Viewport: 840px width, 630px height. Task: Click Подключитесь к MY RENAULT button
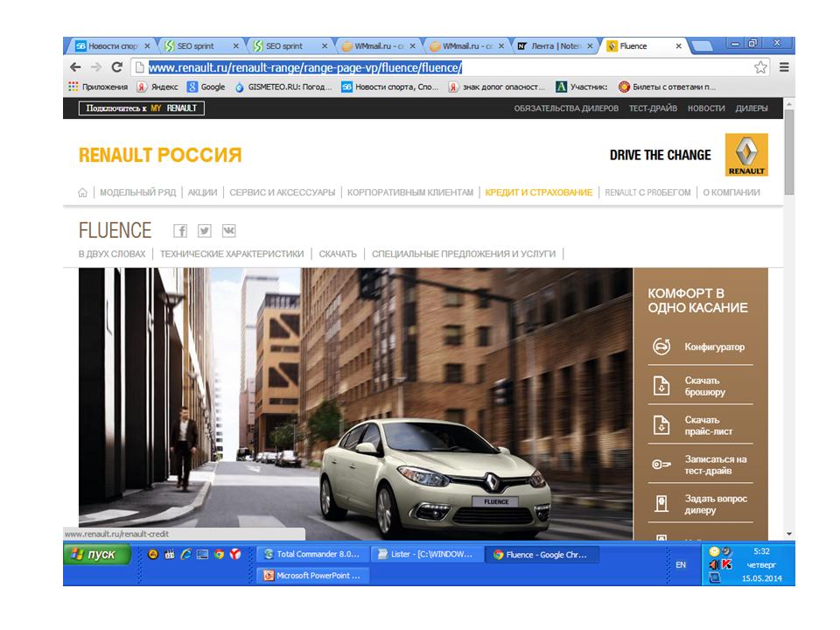(142, 108)
